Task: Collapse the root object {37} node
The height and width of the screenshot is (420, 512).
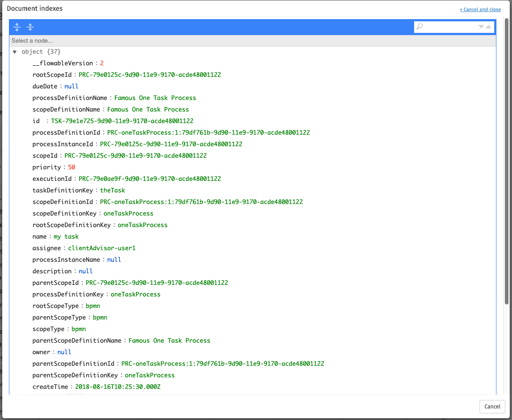Action: click(x=15, y=52)
